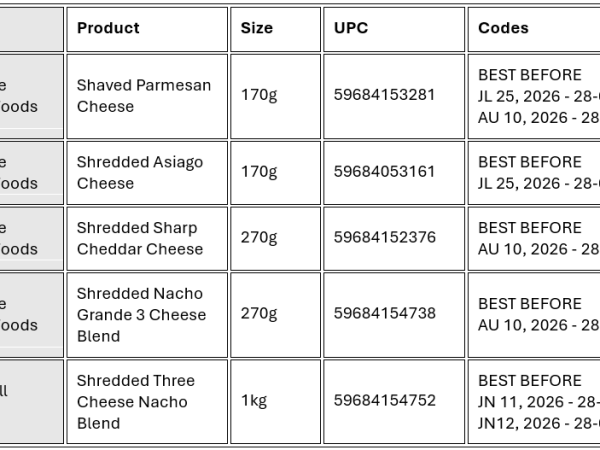Click Shredded Three Cheese Nacho Blend cell
This screenshot has height=450, width=600.
coord(136,401)
